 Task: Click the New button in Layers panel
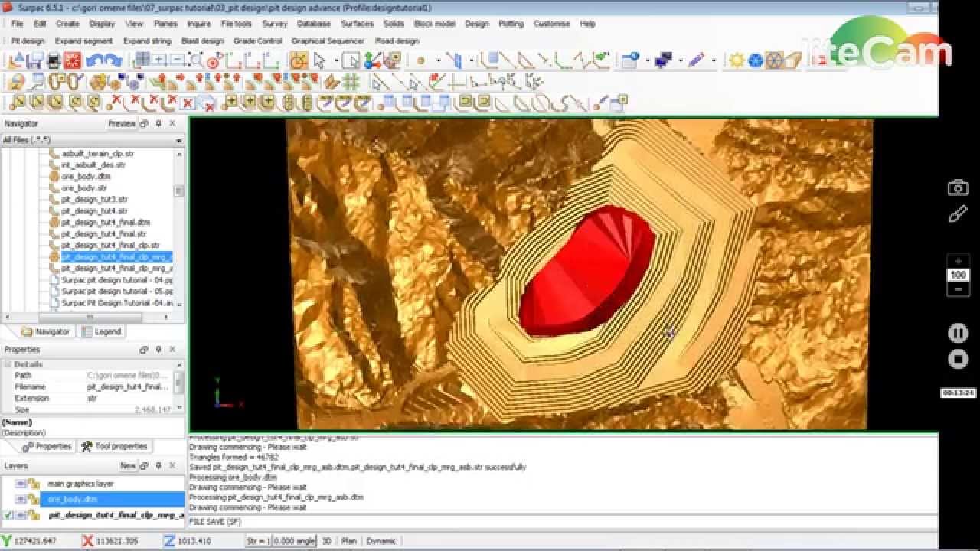[x=127, y=465]
